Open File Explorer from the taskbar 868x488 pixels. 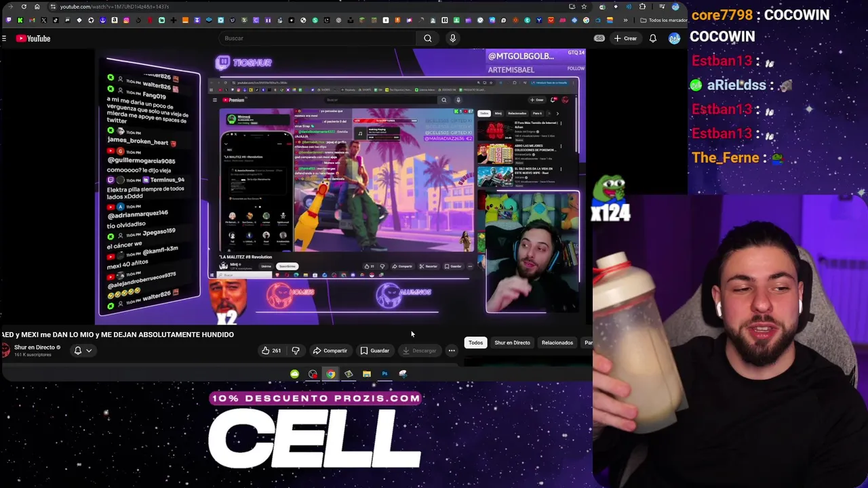(x=367, y=374)
